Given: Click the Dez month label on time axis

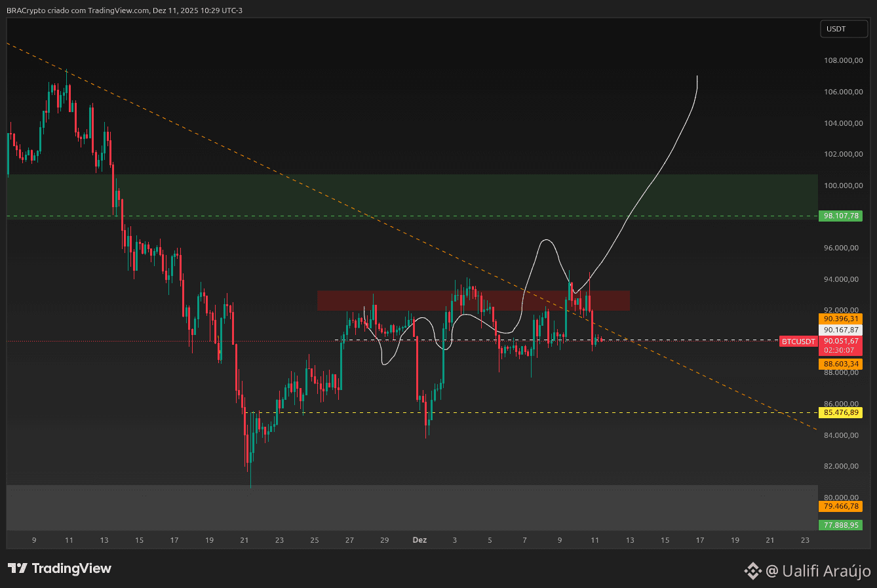Looking at the screenshot, I should 419,540.
